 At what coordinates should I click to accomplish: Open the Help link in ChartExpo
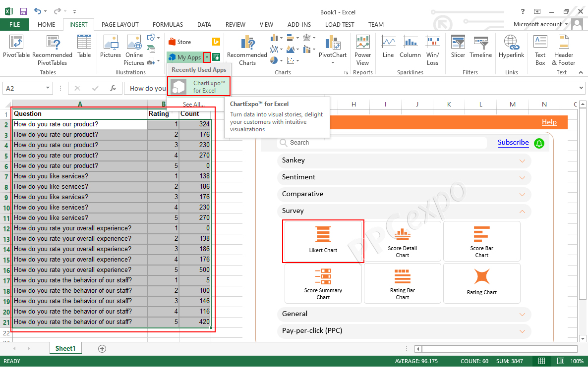coord(549,122)
